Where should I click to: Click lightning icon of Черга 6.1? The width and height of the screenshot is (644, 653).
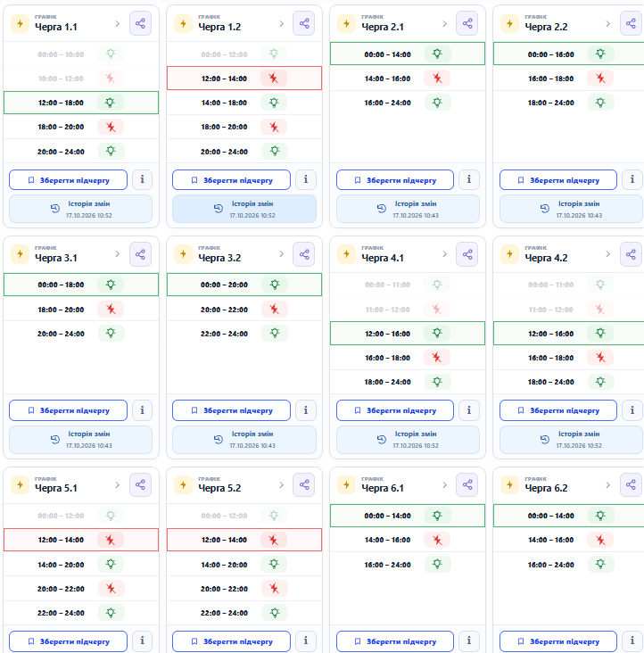[346, 485]
